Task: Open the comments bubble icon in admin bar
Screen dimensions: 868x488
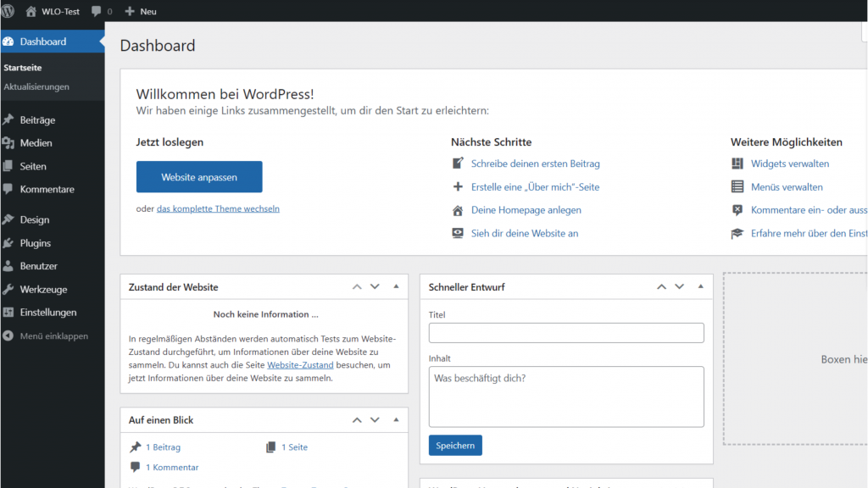Action: tap(97, 11)
